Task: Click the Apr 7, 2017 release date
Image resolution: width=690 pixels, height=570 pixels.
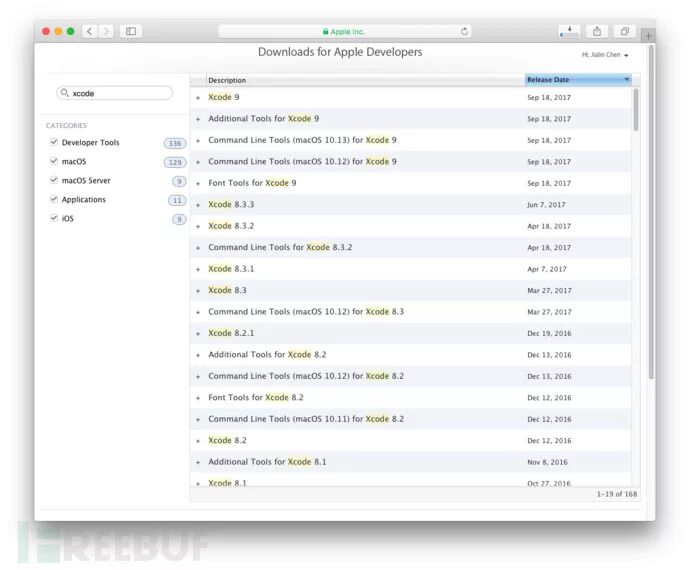Action: tap(547, 269)
